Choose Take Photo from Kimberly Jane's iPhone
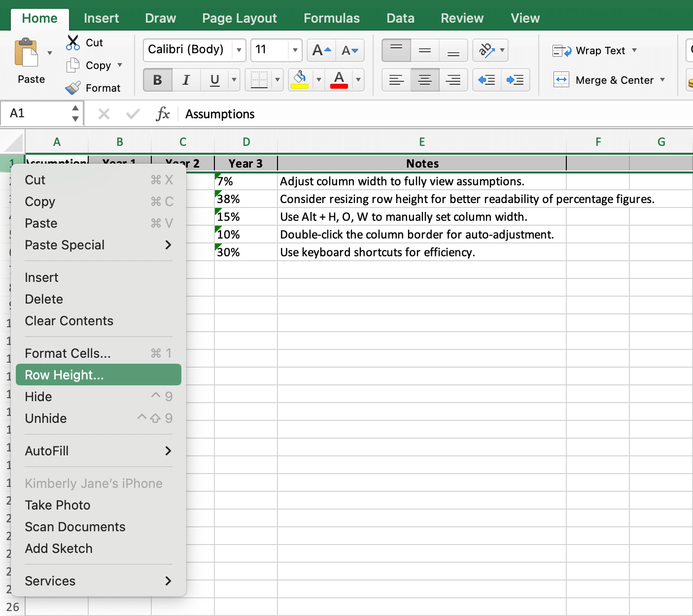693x616 pixels. (x=57, y=505)
